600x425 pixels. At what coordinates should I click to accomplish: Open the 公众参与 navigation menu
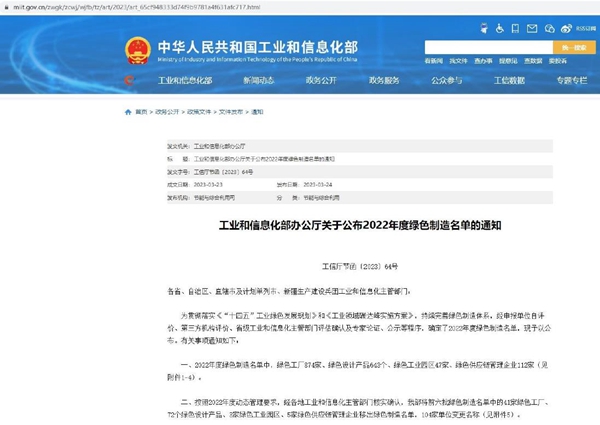click(x=447, y=80)
